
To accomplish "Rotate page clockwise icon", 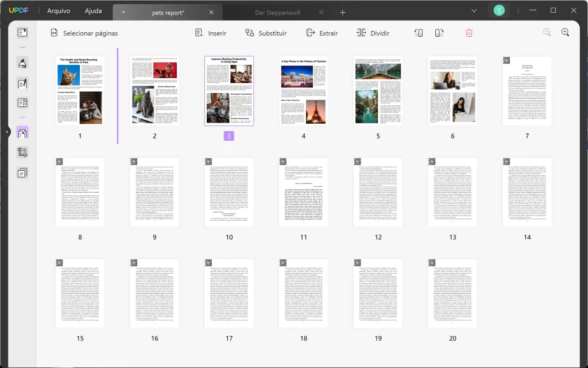I will [439, 33].
